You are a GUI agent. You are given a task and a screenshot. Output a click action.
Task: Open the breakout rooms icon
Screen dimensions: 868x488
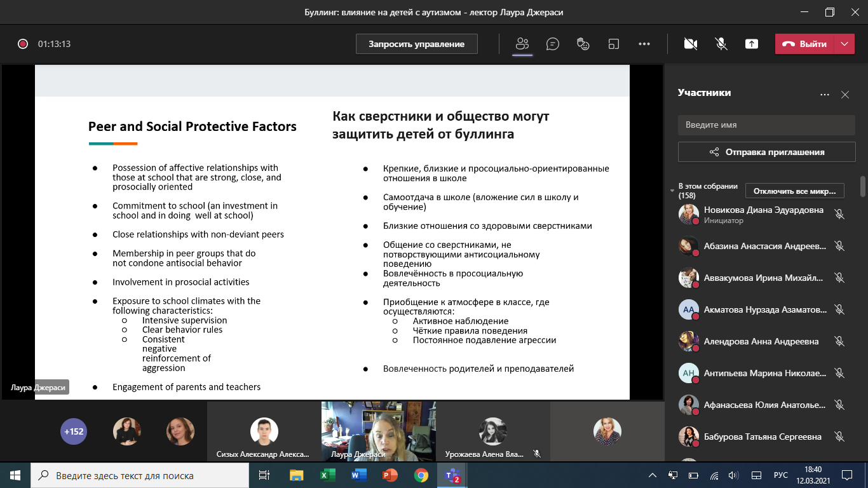click(x=613, y=44)
